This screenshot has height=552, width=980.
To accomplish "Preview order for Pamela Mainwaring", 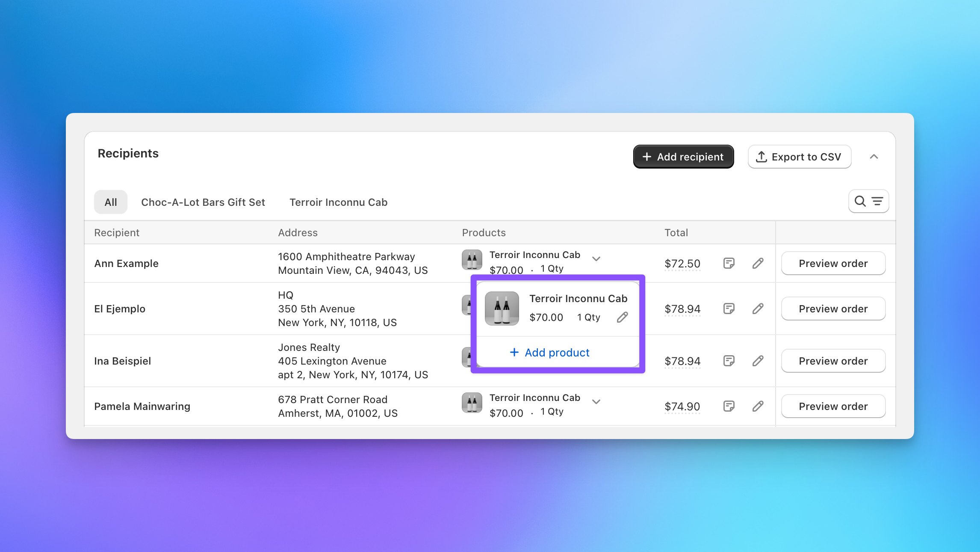I will pos(833,406).
